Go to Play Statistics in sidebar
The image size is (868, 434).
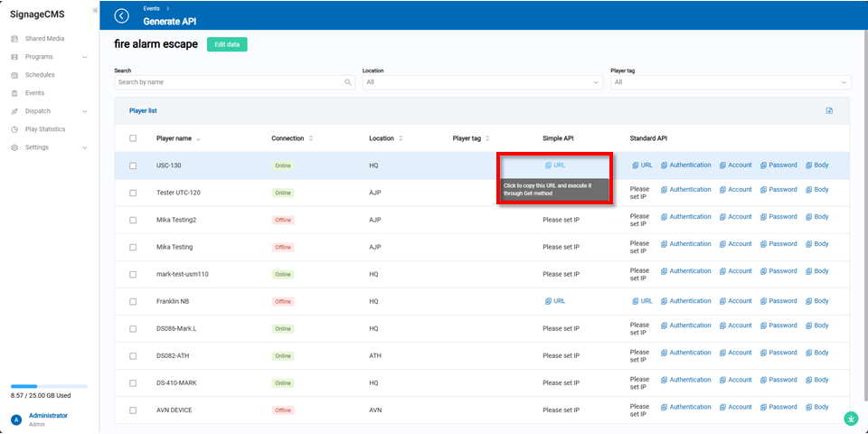44,129
